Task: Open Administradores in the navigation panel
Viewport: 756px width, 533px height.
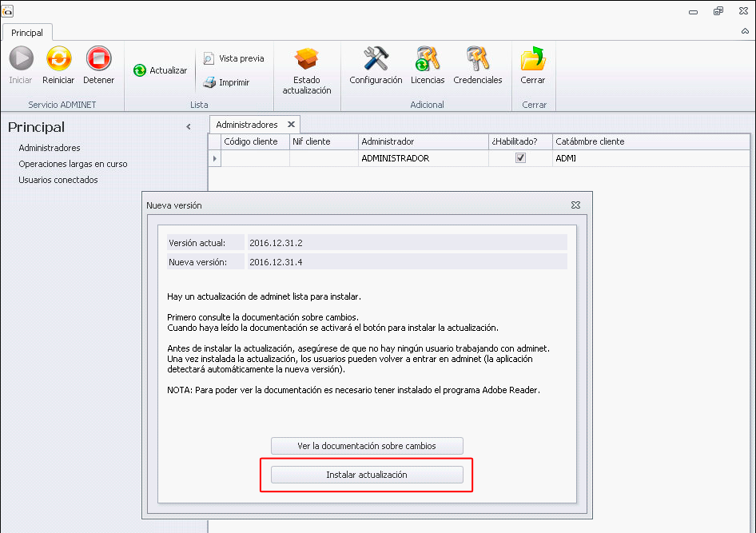Action: (50, 148)
